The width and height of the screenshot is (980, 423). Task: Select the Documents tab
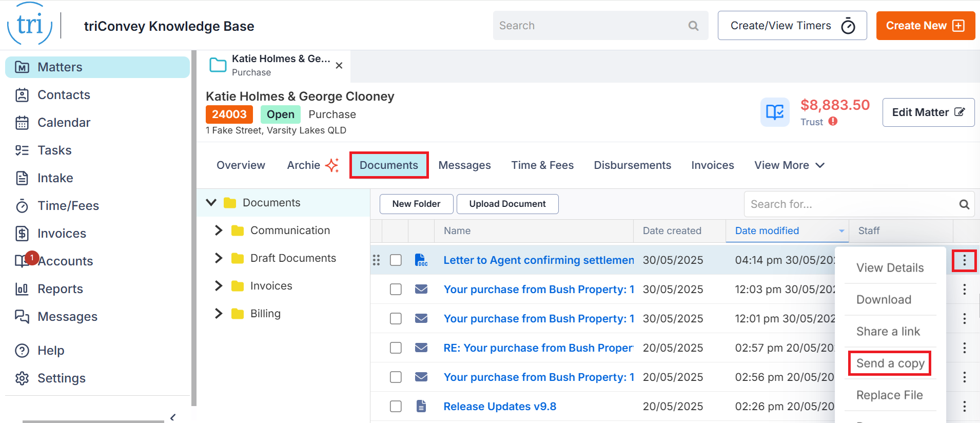[x=389, y=165]
